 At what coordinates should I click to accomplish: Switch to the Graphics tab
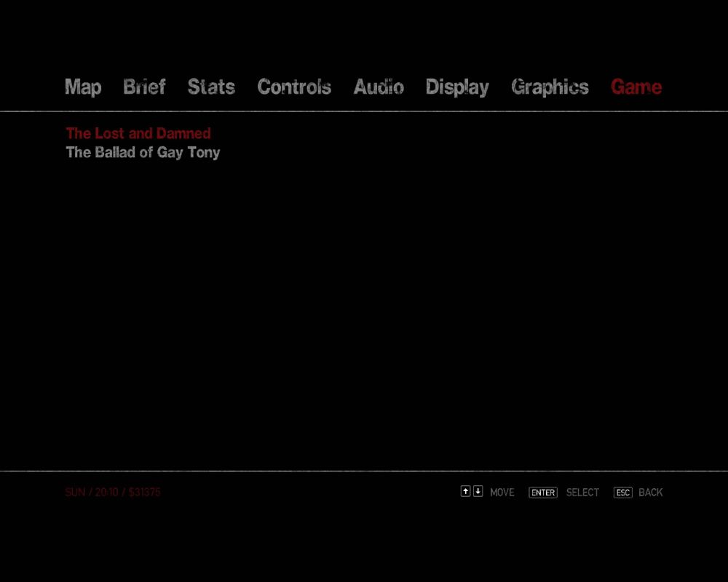tap(550, 87)
